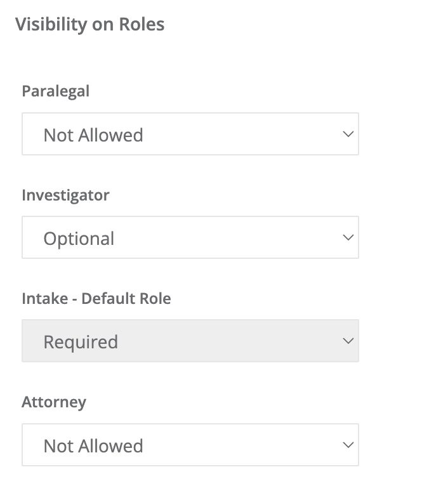This screenshot has width=448, height=486.
Task: Open the greyed Intake - Default Role dropdown
Action: pyautogui.click(x=190, y=341)
